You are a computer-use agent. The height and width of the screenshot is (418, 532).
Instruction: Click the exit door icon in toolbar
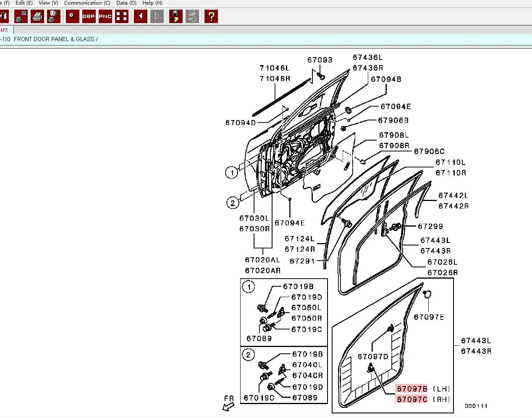[x=4, y=16]
